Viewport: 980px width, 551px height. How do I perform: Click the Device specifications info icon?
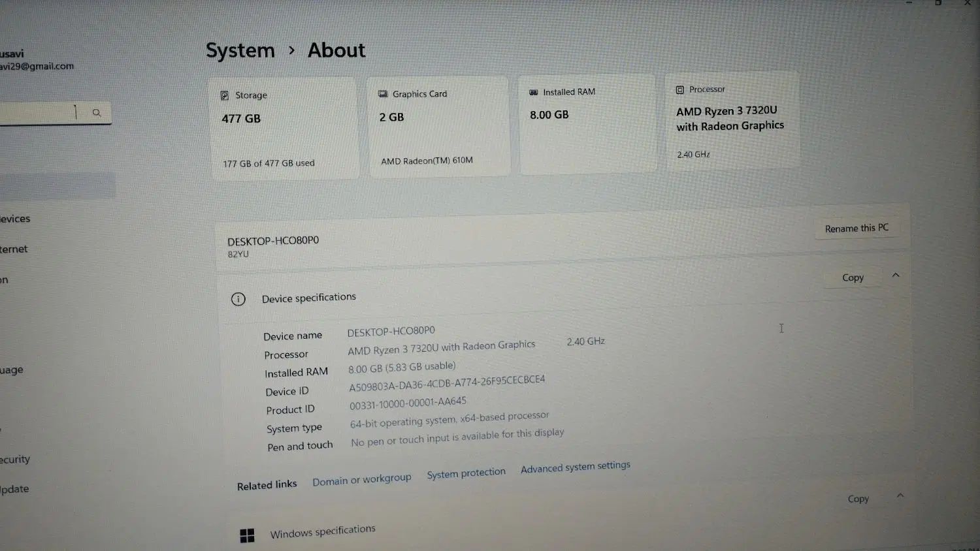(x=238, y=299)
